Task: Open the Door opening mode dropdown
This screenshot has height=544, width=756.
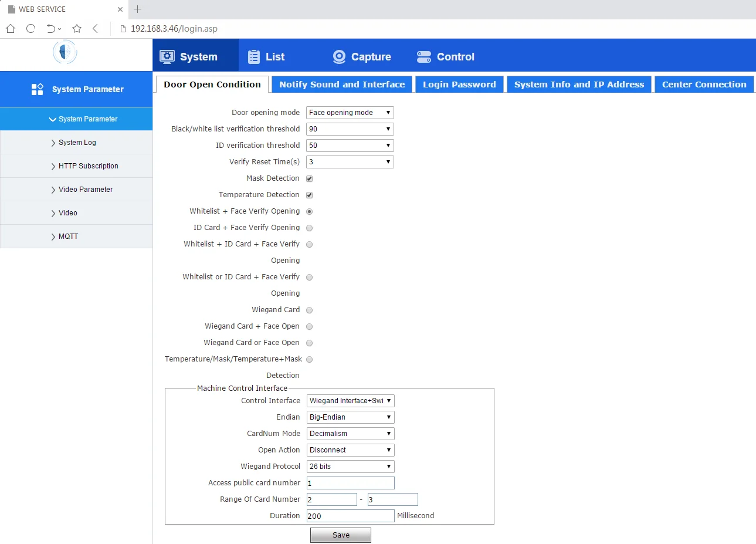Action: tap(350, 113)
